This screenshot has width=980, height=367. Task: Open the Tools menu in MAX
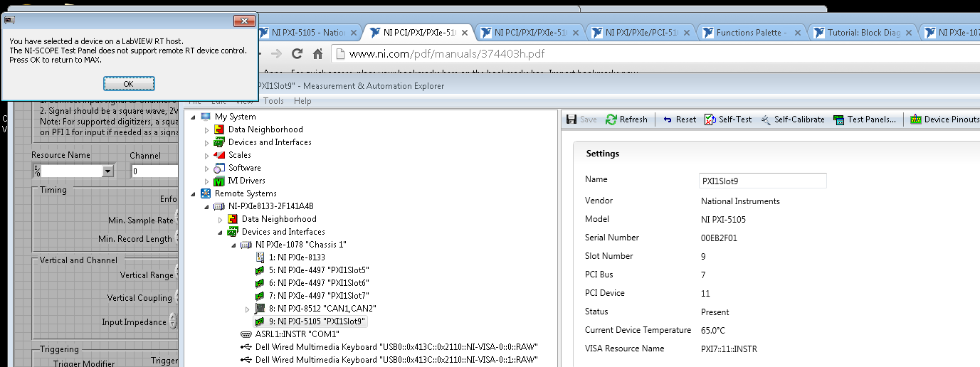pyautogui.click(x=273, y=101)
